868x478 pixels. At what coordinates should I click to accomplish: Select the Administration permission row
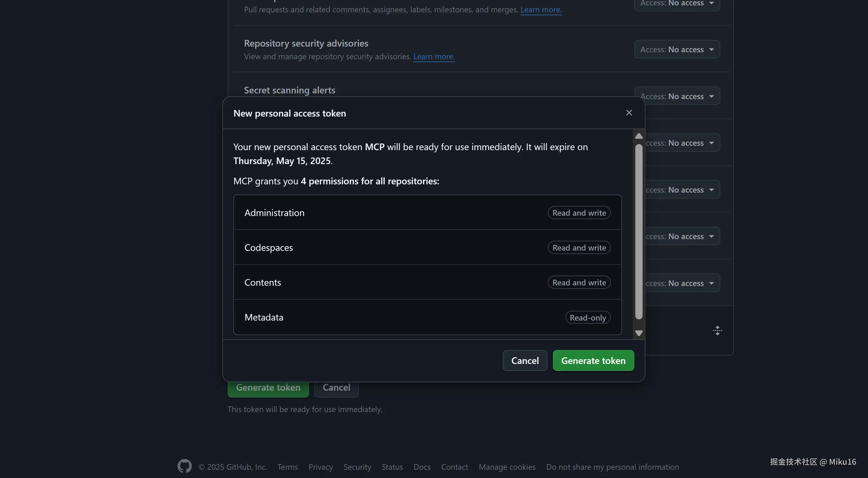tap(427, 213)
